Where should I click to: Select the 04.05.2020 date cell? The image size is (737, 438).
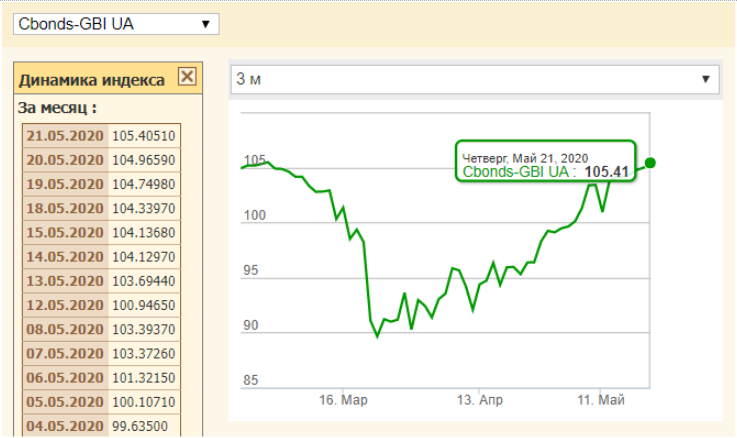pos(65,426)
